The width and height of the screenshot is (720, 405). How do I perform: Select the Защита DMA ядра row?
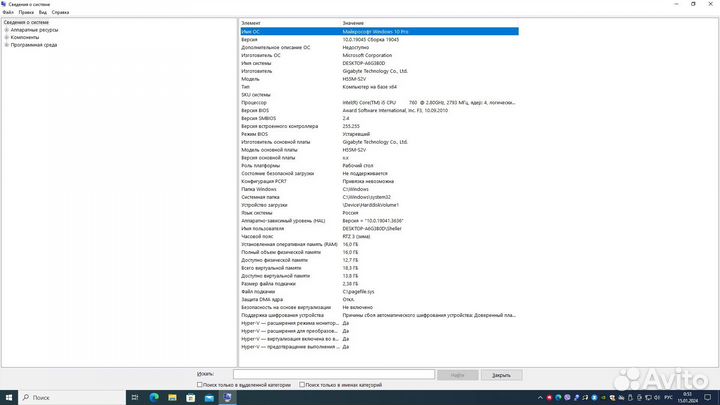(379, 299)
